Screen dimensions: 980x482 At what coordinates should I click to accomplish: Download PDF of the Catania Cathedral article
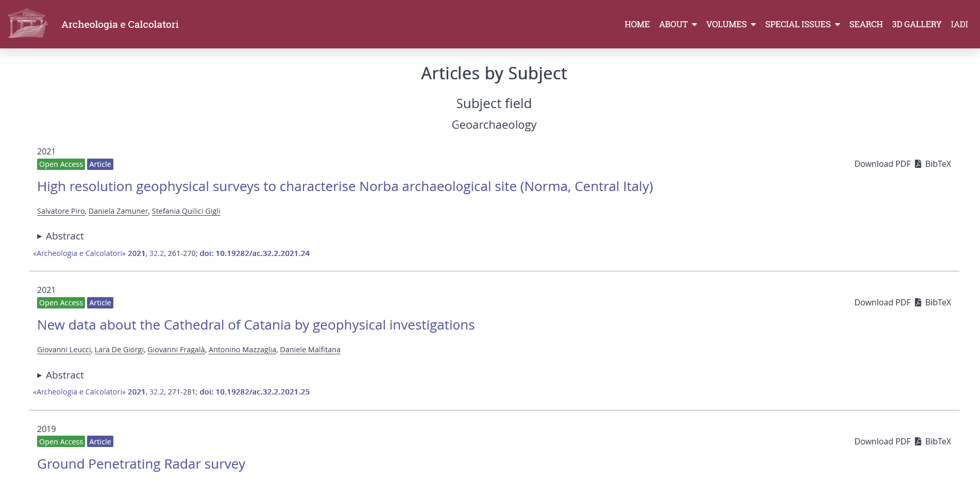point(882,302)
